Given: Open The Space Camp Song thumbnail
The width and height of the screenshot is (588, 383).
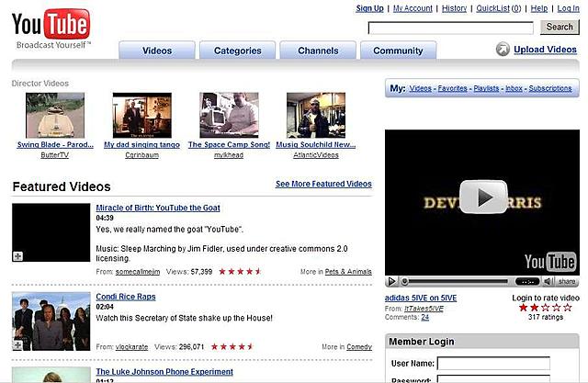Looking at the screenshot, I should (x=229, y=116).
